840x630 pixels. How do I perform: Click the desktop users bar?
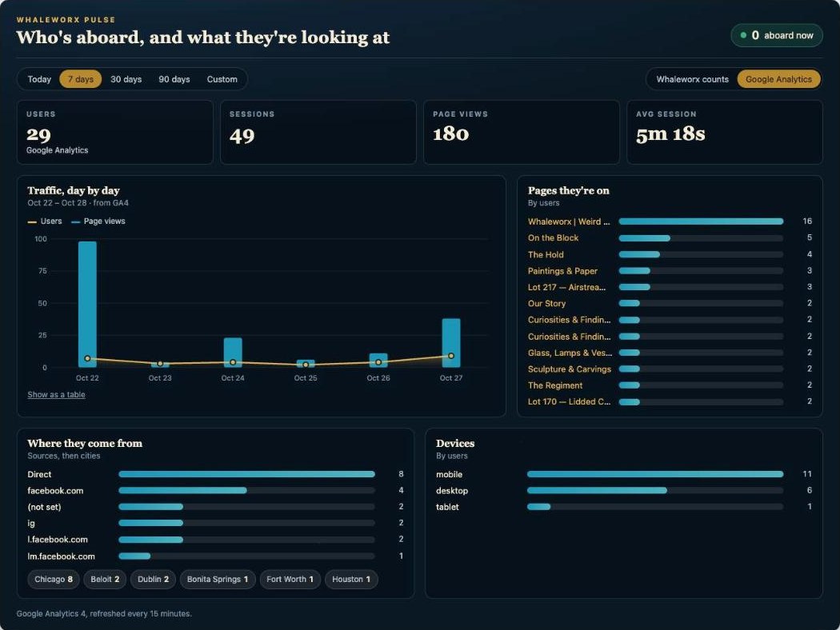[655, 490]
